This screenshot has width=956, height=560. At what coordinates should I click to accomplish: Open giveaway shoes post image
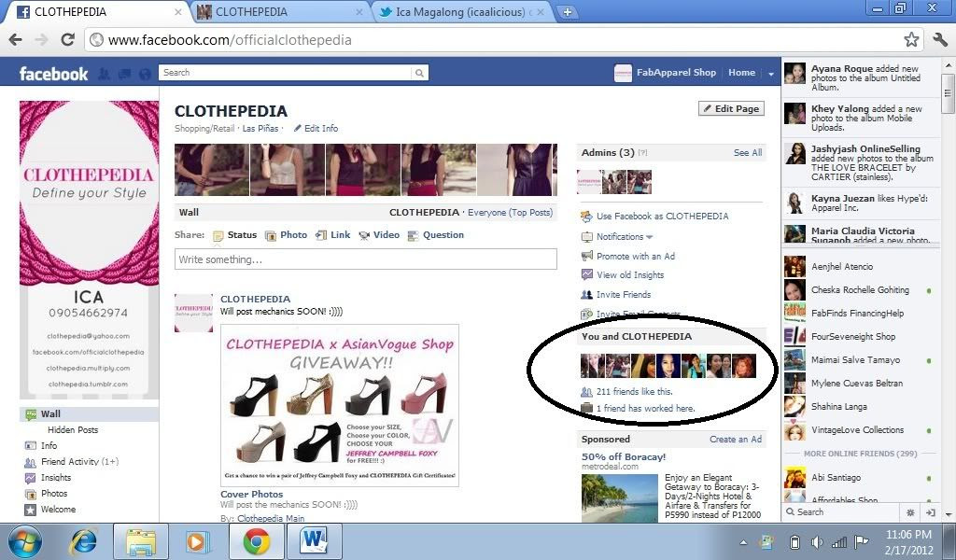(x=340, y=406)
